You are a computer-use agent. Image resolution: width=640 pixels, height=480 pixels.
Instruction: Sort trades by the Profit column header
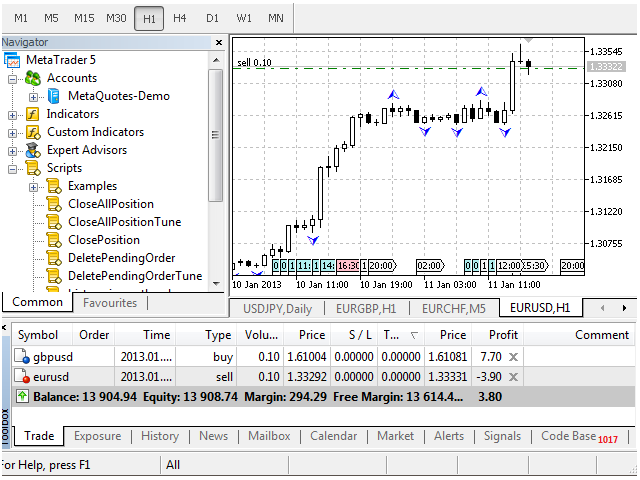pos(503,335)
